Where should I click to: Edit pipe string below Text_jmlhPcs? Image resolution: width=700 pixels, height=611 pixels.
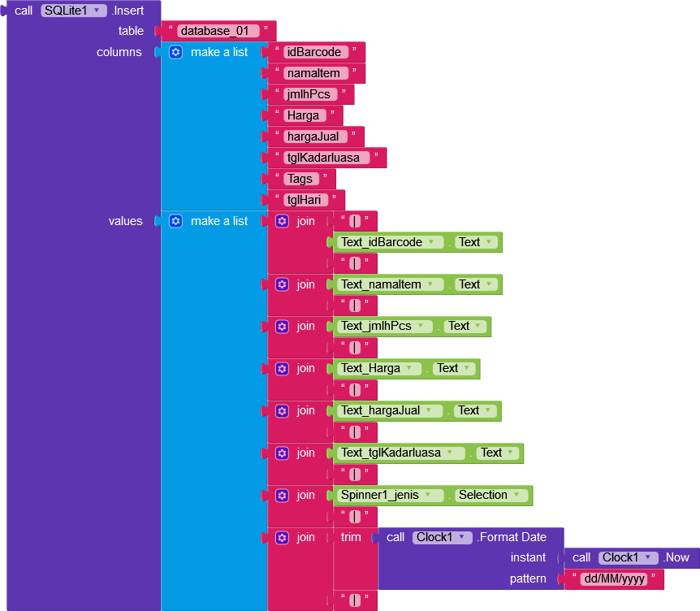[354, 348]
